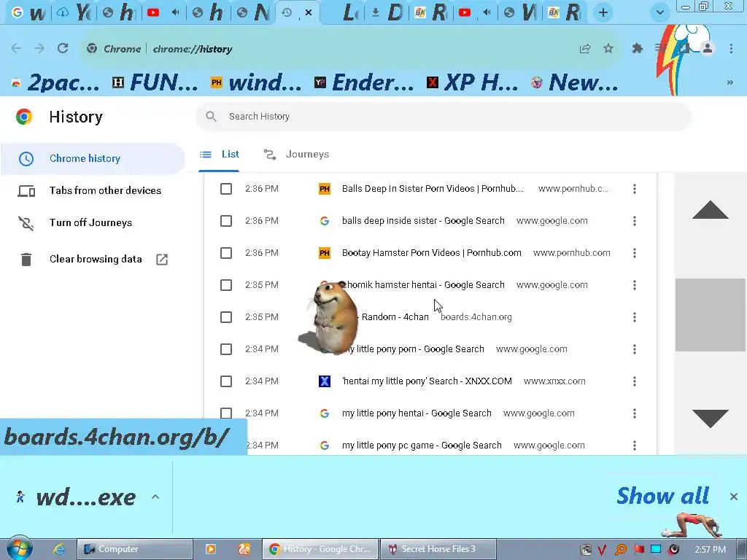The height and width of the screenshot is (560, 747).
Task: Tick checkbox for my little pony hentai search
Action: 226,413
